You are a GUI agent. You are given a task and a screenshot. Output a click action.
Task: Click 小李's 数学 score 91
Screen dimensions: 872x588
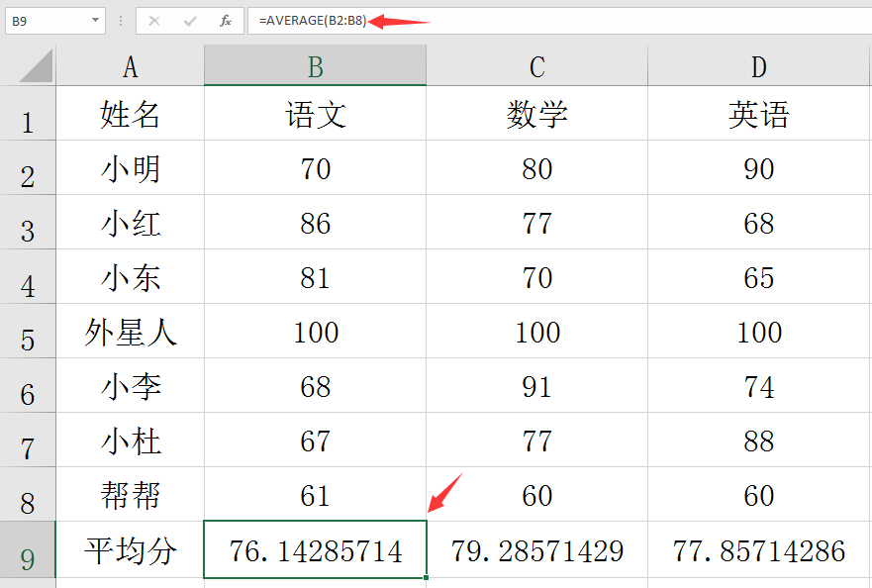(x=537, y=385)
